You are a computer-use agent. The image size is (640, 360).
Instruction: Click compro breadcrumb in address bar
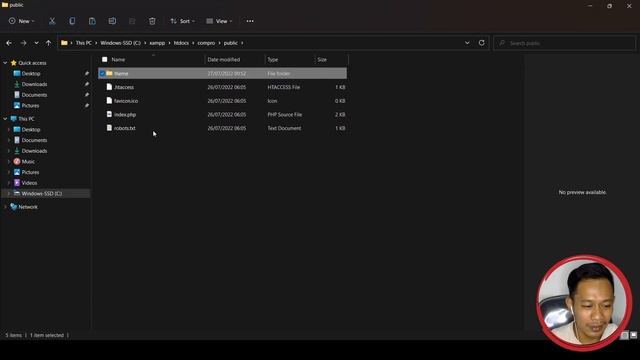point(206,43)
